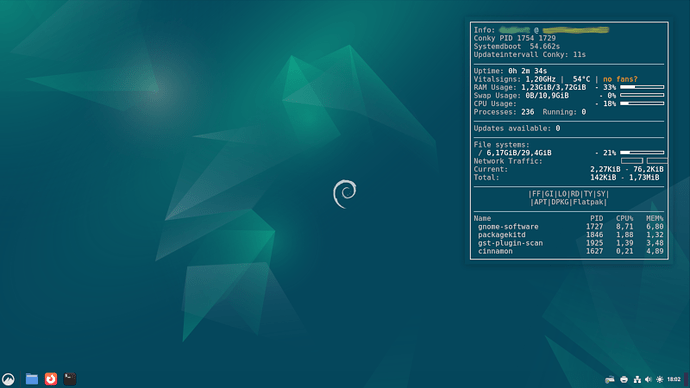This screenshot has width=690, height=388.
Task: Launch the file manager from the panel
Action: pyautogui.click(x=32, y=379)
